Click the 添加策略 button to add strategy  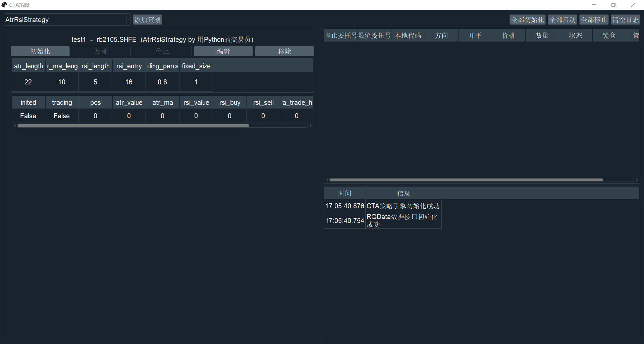click(x=147, y=19)
